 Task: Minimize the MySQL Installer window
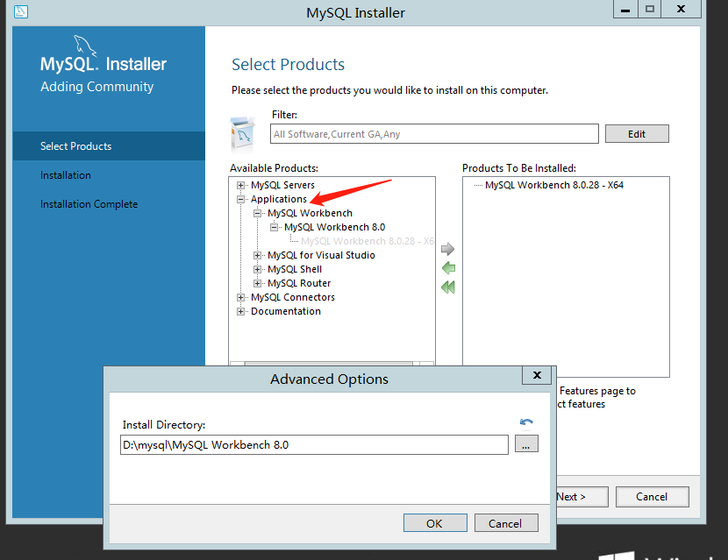(x=625, y=10)
